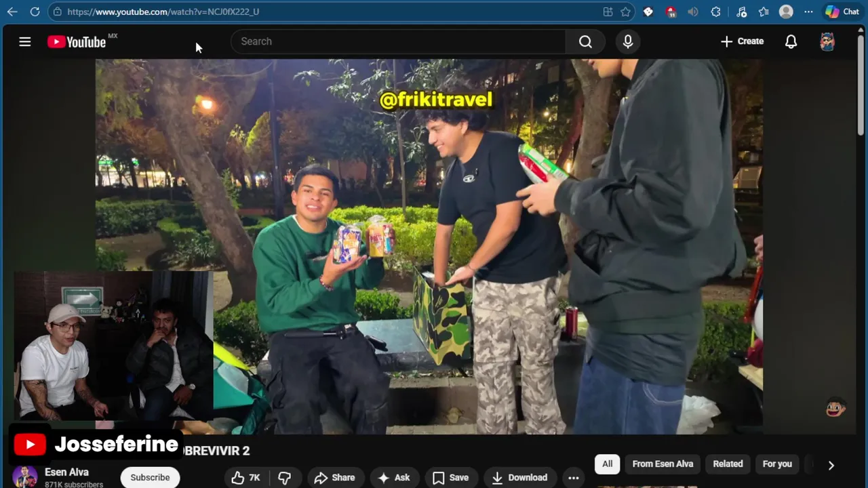
Task: Open the Esen Alva channel name link
Action: pos(66,472)
